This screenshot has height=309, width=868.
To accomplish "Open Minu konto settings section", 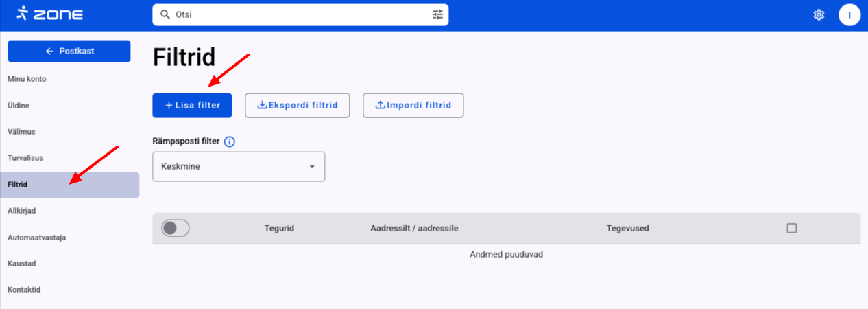I will pos(27,79).
